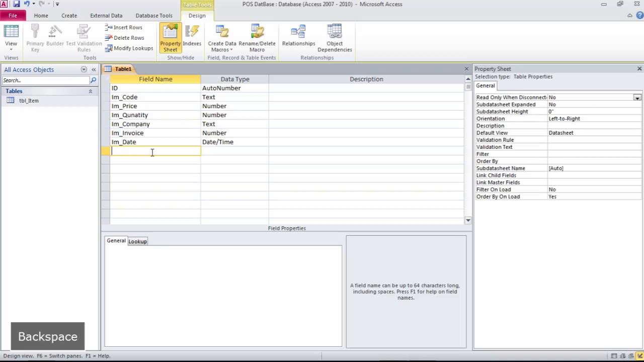
Task: Click the Primary Key ribbon icon
Action: tap(35, 38)
